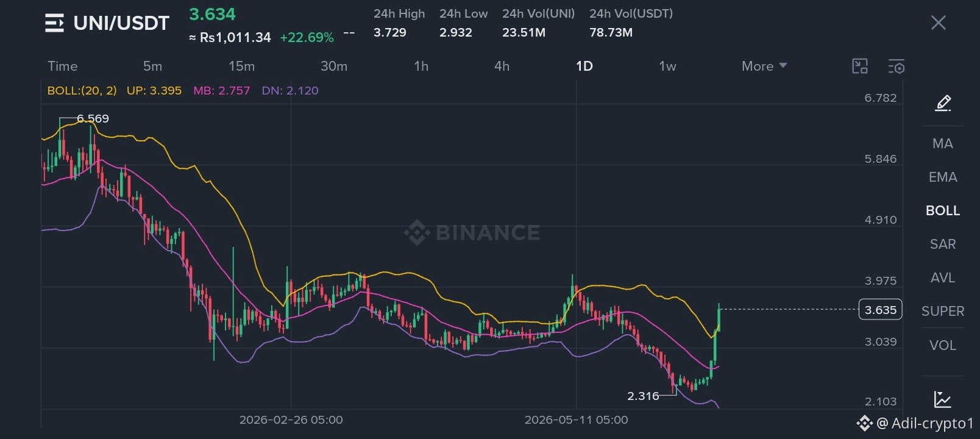Click the 5.846 price axis label
This screenshot has width=980, height=439.
(x=880, y=159)
